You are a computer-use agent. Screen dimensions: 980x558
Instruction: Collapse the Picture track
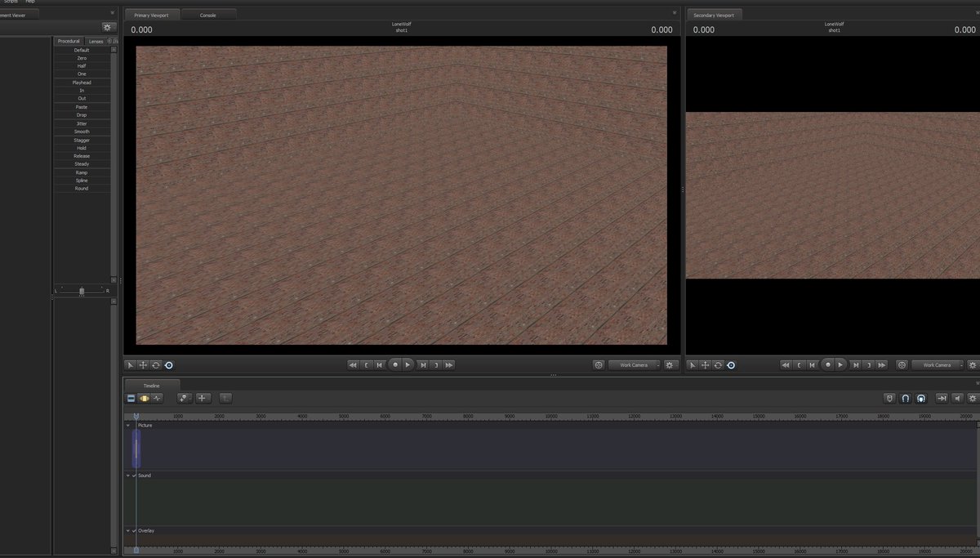pos(128,426)
